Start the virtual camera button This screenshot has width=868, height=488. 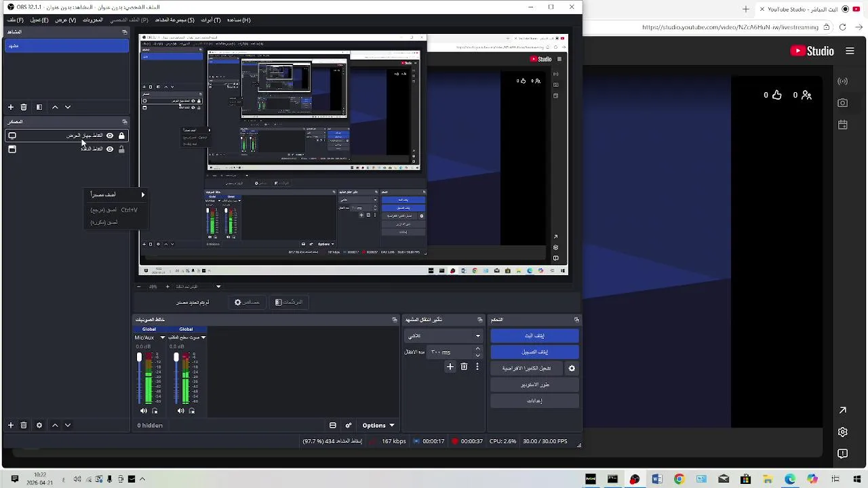[527, 368]
